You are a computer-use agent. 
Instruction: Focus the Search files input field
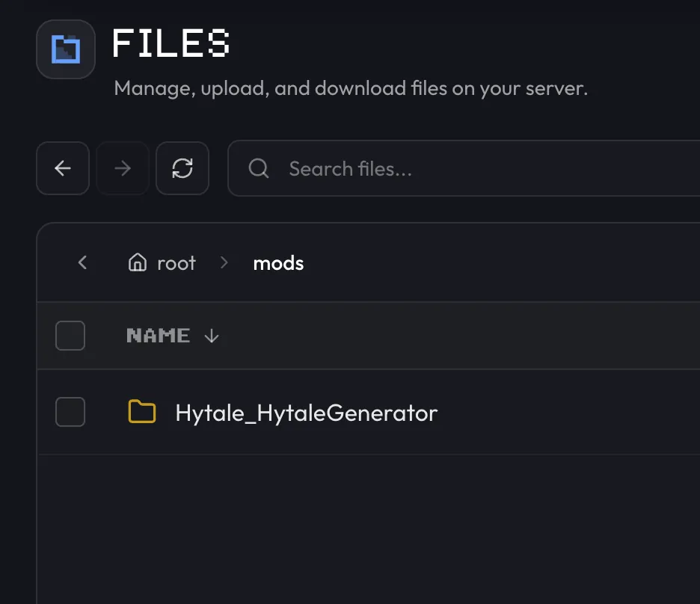pyautogui.click(x=464, y=168)
